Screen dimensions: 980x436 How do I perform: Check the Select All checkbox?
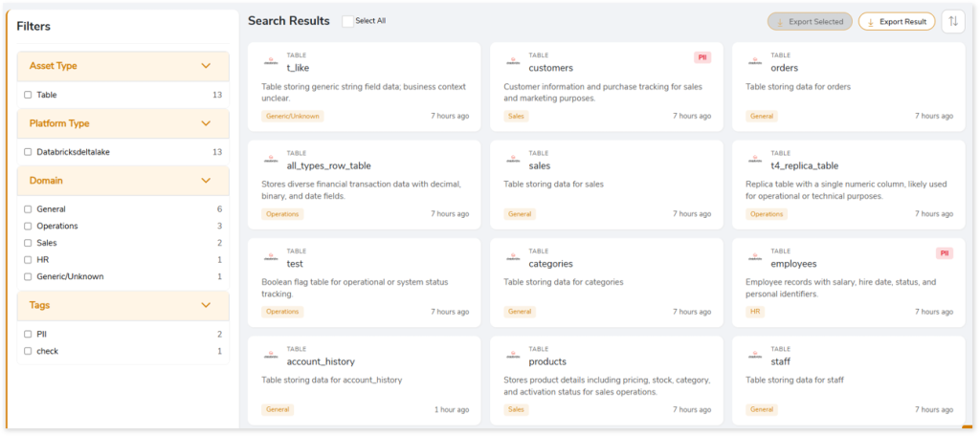[x=347, y=21]
